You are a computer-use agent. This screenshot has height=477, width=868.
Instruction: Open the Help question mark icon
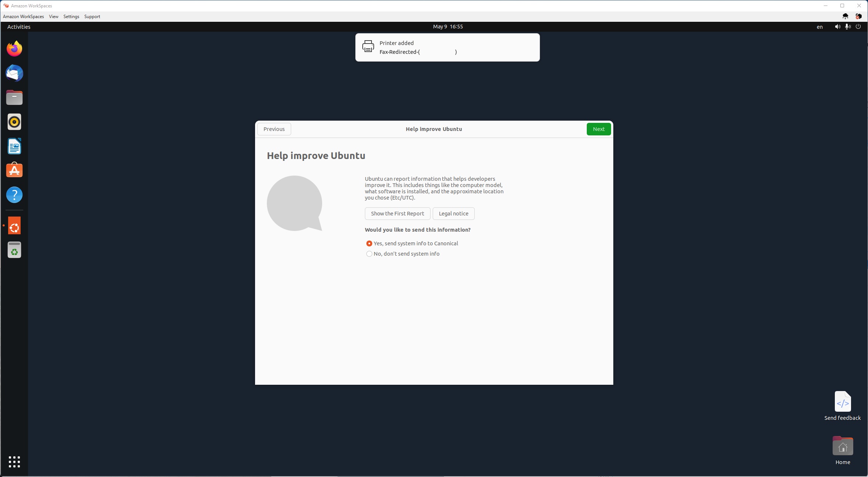[x=14, y=195]
